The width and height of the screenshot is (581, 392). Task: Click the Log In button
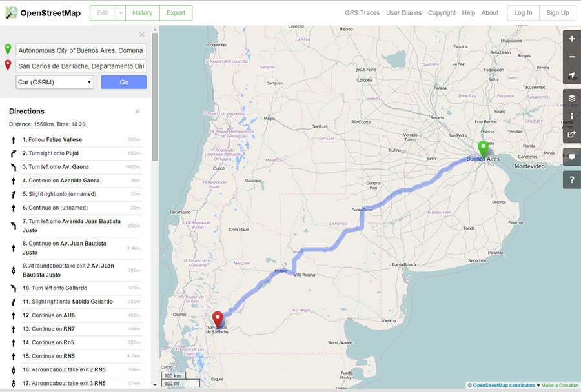tap(523, 13)
